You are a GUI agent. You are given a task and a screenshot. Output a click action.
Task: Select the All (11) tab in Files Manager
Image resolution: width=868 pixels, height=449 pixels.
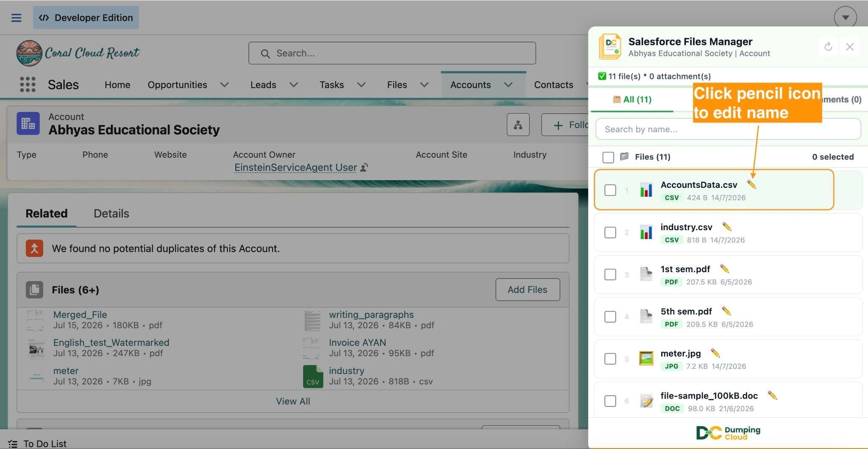pos(632,99)
